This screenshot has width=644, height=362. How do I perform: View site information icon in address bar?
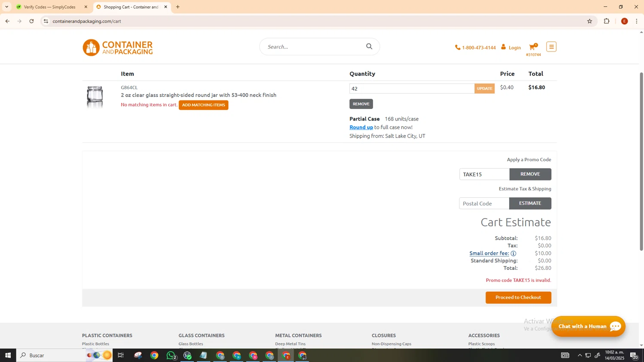click(x=46, y=21)
